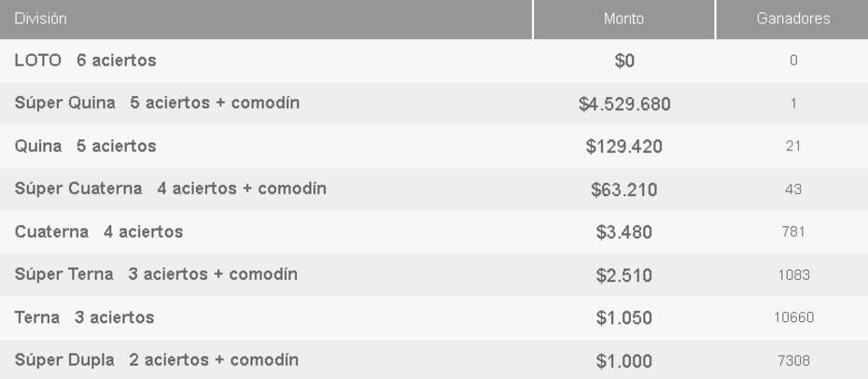Select the Quina 5 aciertos row
The height and width of the screenshot is (379, 868).
[x=434, y=146]
